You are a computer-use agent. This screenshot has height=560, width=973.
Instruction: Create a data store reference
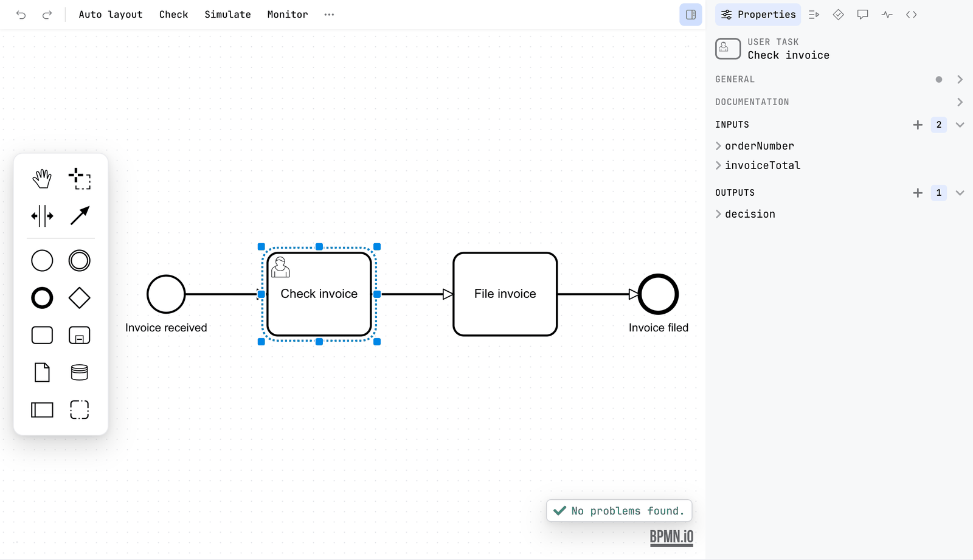(x=80, y=372)
